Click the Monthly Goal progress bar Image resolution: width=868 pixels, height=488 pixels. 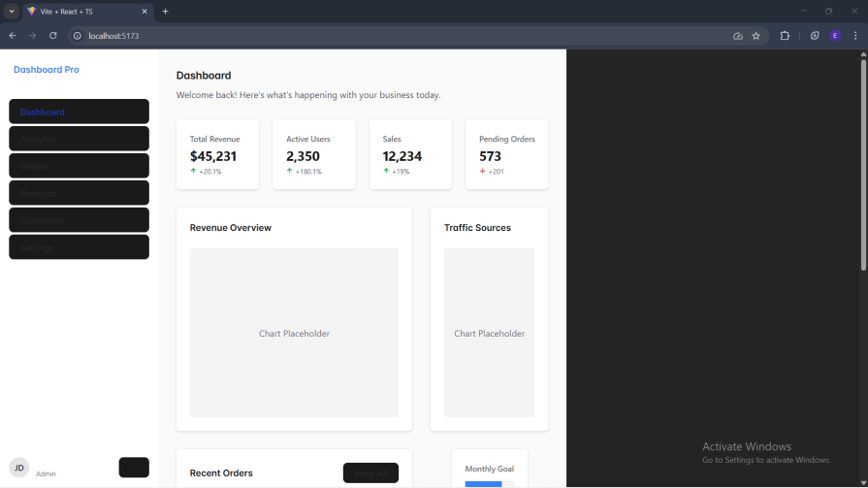489,483
